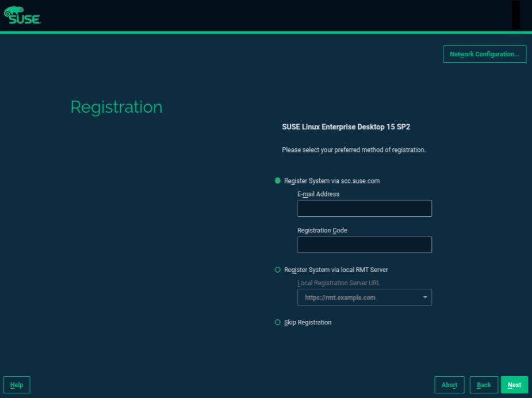Click the E-mail Address label

[x=318, y=194]
